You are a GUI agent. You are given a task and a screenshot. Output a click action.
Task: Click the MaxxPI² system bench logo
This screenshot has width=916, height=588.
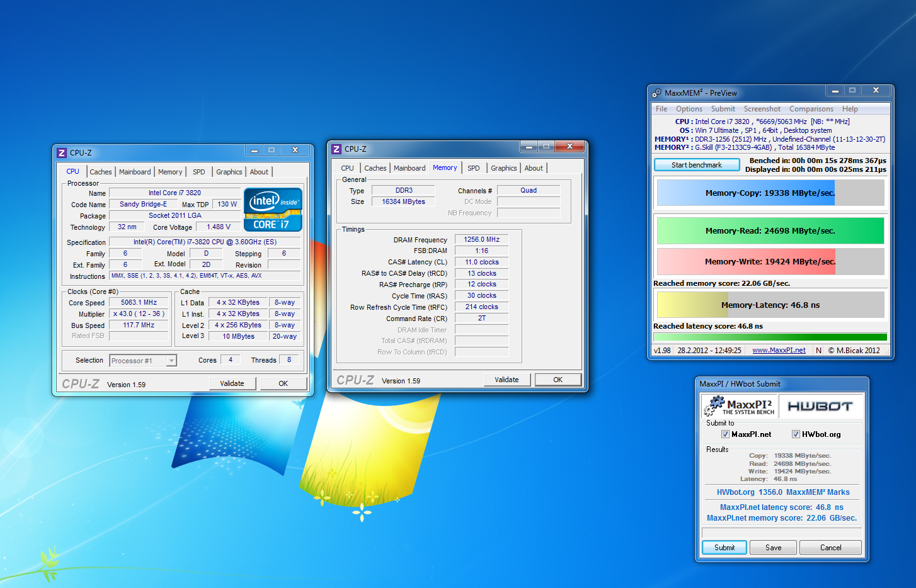(x=740, y=407)
